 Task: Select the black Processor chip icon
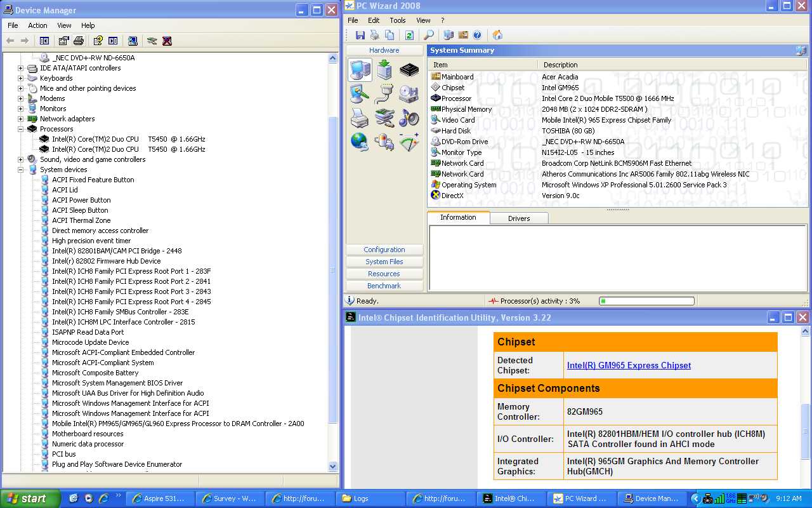click(409, 69)
